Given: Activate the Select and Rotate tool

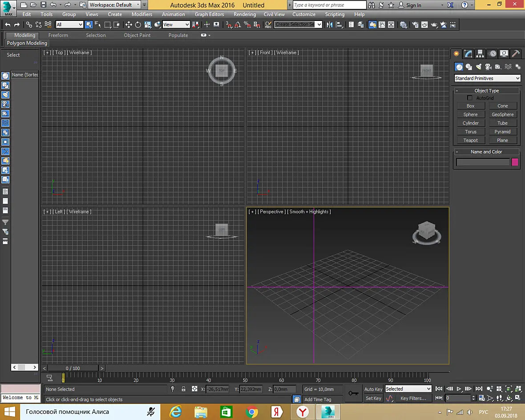Looking at the screenshot, I should point(138,25).
